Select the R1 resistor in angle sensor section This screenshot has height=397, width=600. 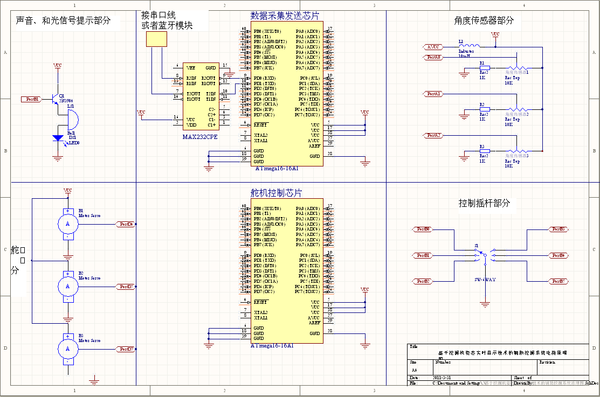point(484,68)
